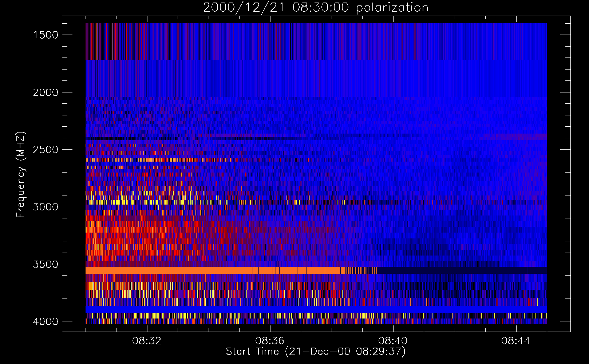The image size is (589, 364).
Task: Select the 1500 frequency tick label
Action: tap(46, 35)
